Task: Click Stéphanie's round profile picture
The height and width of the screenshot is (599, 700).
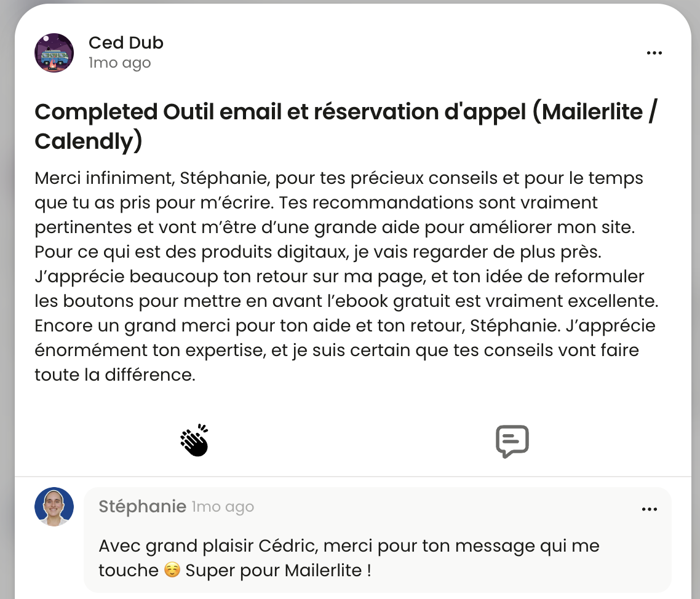Action: tap(54, 507)
